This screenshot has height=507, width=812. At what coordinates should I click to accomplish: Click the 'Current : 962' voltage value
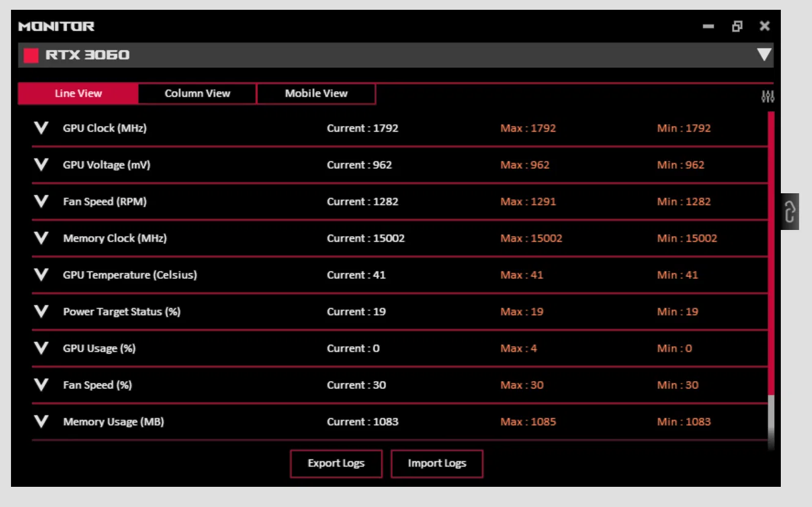pos(359,165)
